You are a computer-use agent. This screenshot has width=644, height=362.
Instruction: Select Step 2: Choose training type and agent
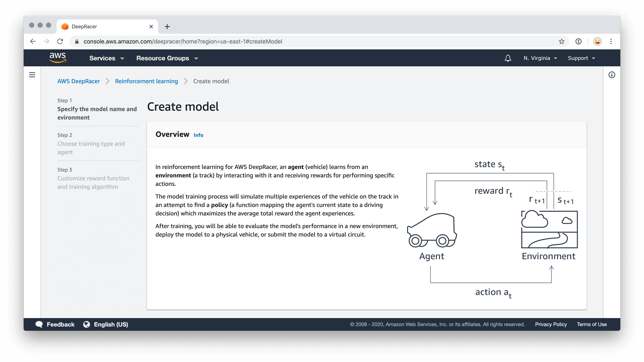pyautogui.click(x=91, y=148)
